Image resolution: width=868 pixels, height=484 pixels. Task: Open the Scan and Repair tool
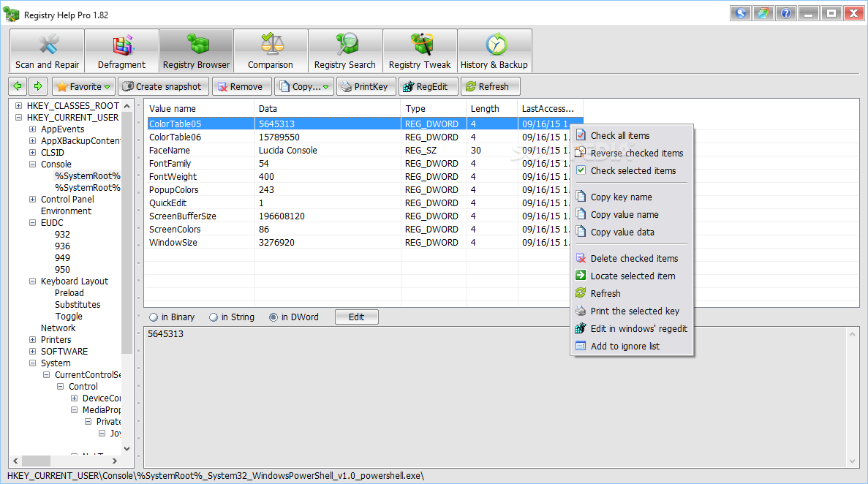(x=47, y=51)
